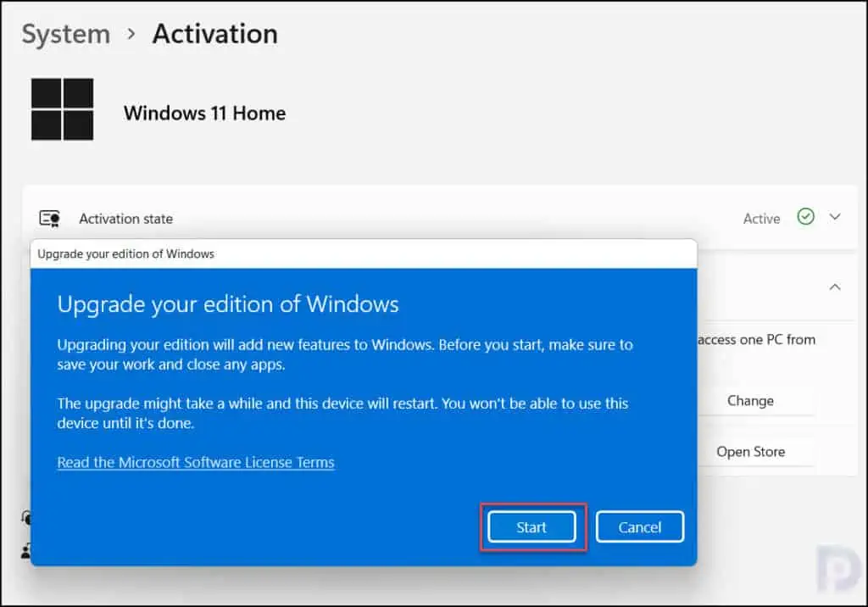The image size is (868, 607).
Task: Click the Activation state row label
Action: (x=125, y=219)
